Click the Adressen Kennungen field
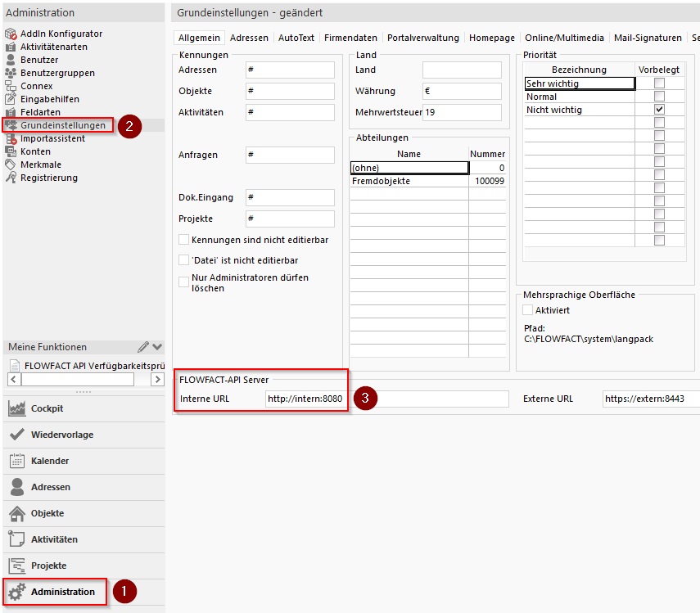700x613 pixels. coord(290,70)
